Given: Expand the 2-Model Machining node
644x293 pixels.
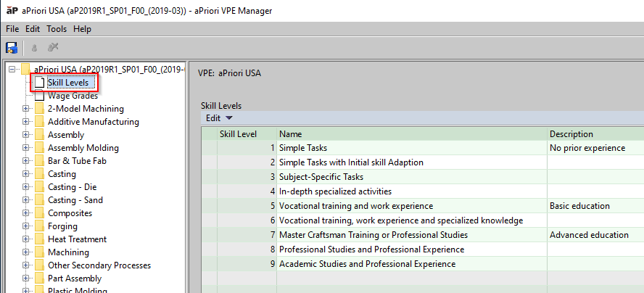Looking at the screenshot, I should click(x=26, y=109).
